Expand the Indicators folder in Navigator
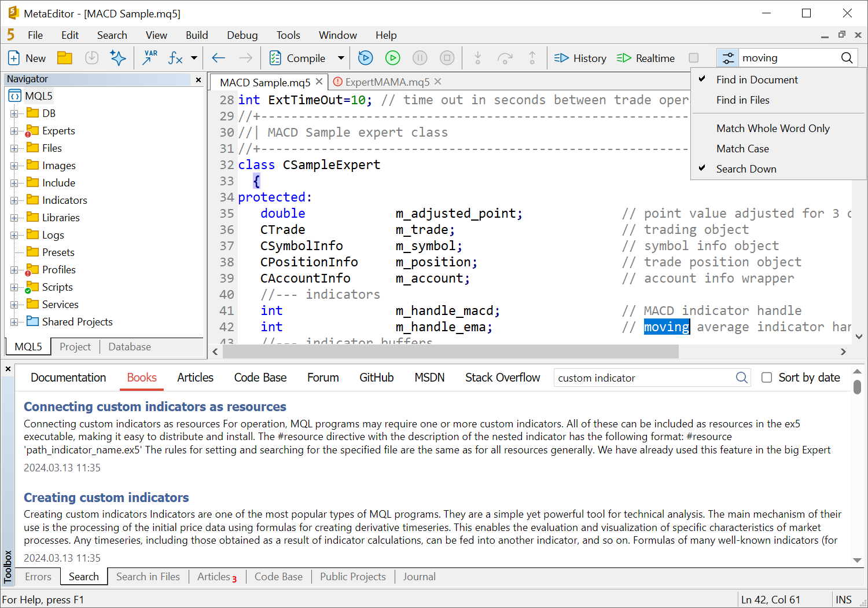This screenshot has width=868, height=608. [14, 200]
